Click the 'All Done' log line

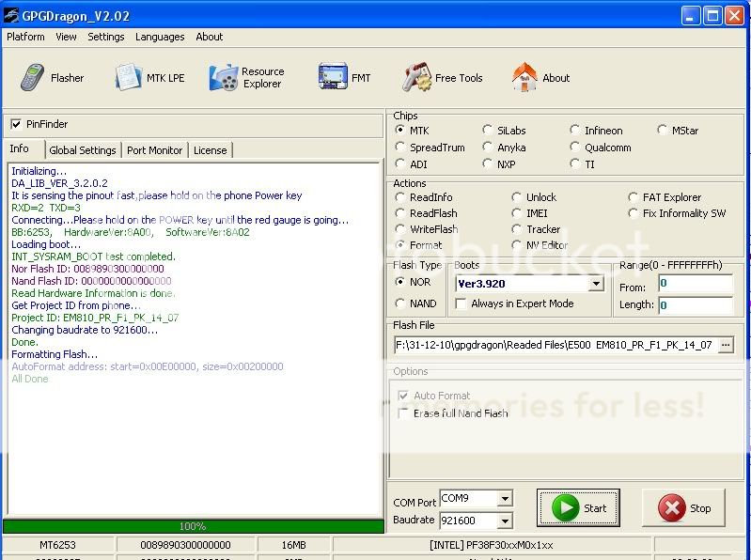[x=30, y=379]
